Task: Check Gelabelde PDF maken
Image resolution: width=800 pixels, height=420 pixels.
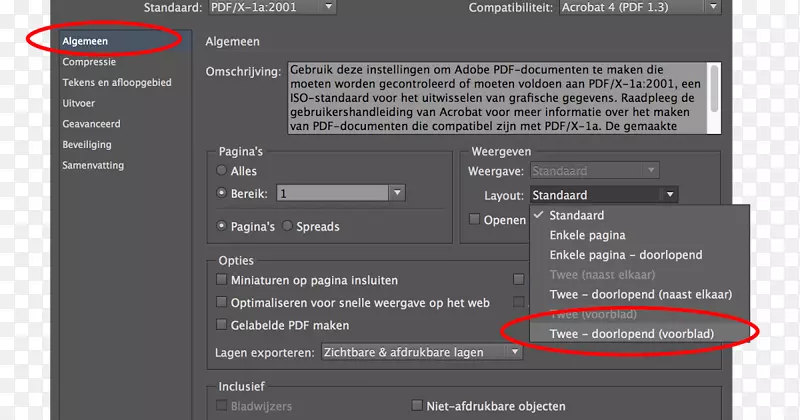Action: click(x=222, y=324)
